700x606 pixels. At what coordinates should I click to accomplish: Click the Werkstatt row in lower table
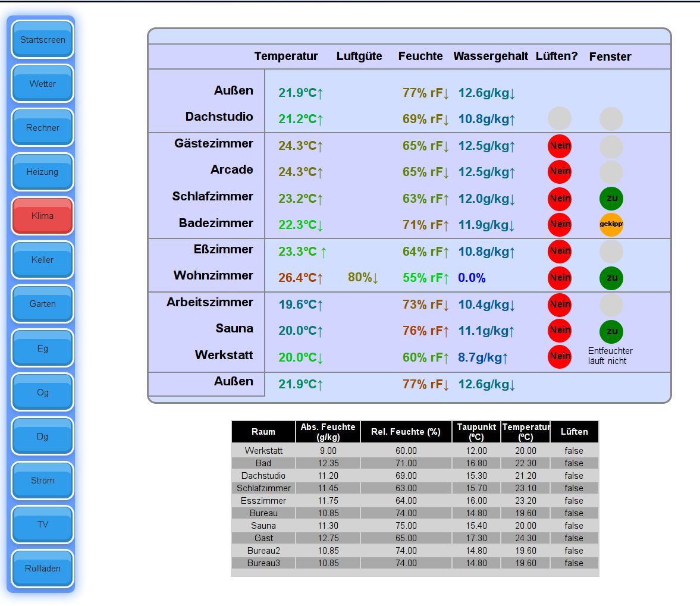(x=415, y=451)
